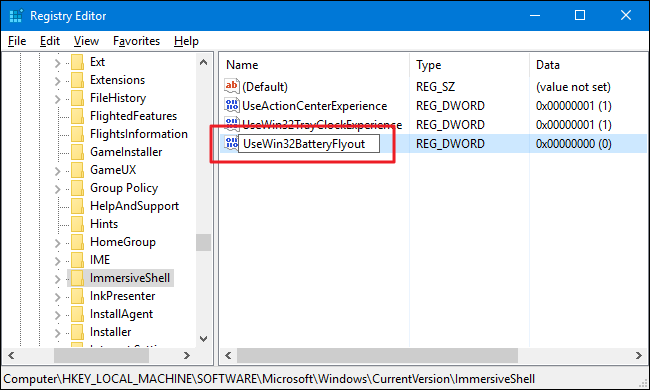Click values pane scroll left arrow
Screen dimensions: 650x390
click(x=228, y=355)
